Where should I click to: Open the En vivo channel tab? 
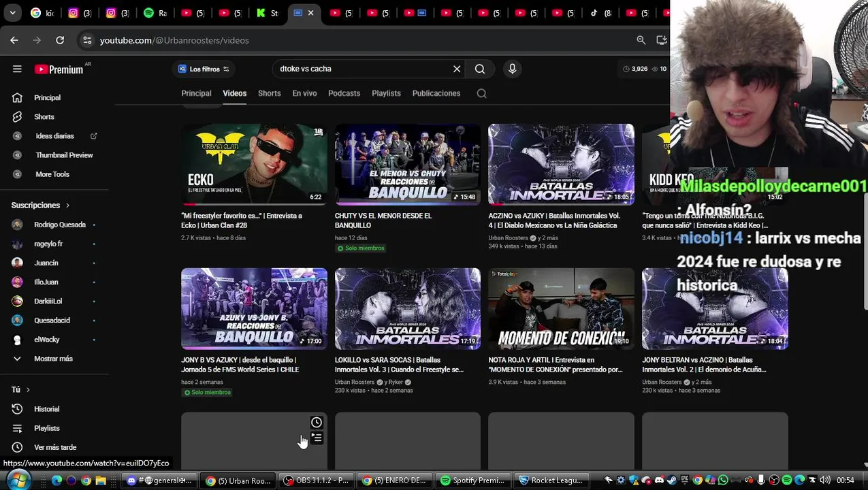pyautogui.click(x=304, y=93)
